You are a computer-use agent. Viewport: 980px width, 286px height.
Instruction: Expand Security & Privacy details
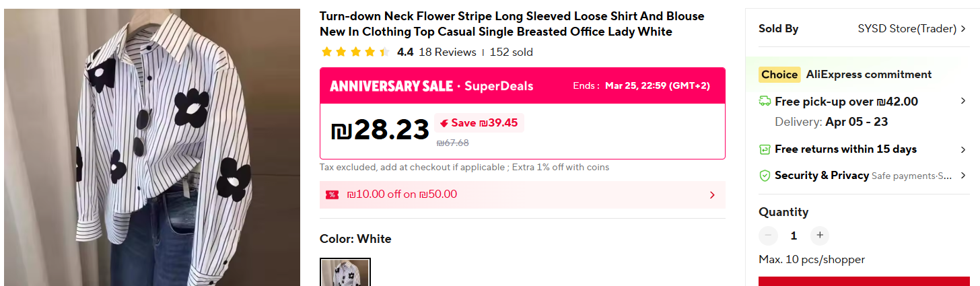click(963, 176)
